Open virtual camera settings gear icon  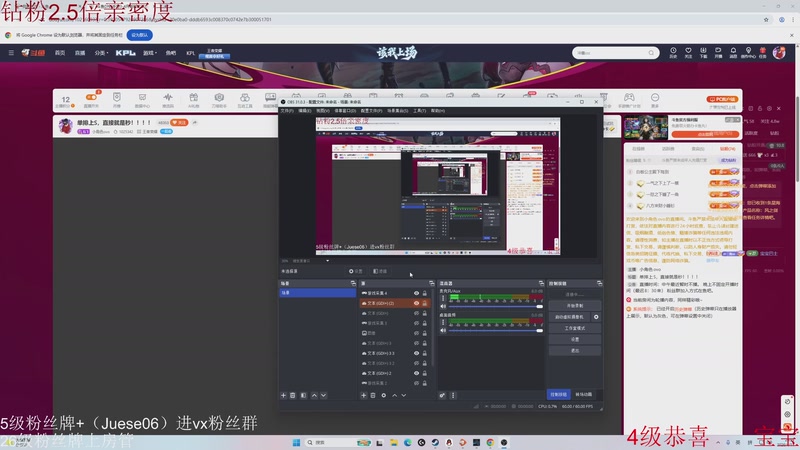(x=596, y=317)
